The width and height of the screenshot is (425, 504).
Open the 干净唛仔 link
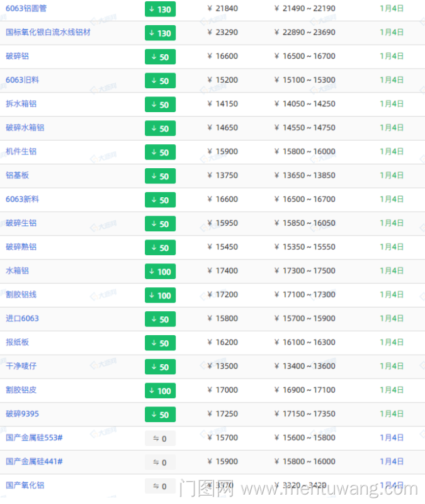[x=21, y=366]
